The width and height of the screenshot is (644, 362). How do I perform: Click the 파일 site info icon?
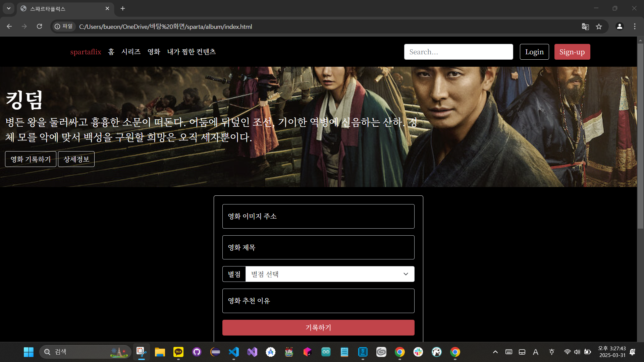click(x=63, y=26)
